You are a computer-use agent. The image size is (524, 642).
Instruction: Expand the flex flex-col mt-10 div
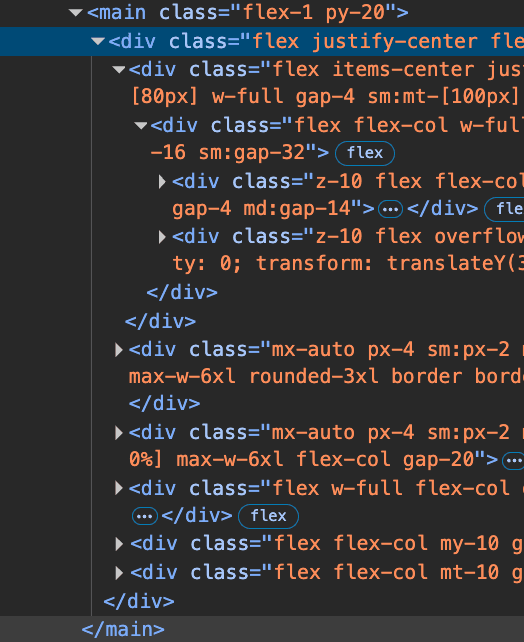pyautogui.click(x=119, y=572)
